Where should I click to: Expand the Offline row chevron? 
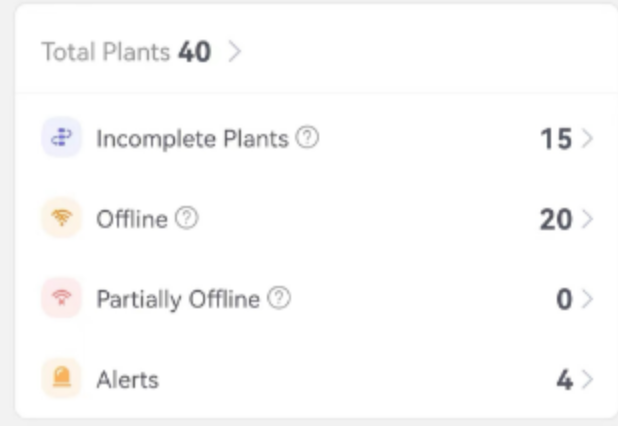(x=587, y=219)
